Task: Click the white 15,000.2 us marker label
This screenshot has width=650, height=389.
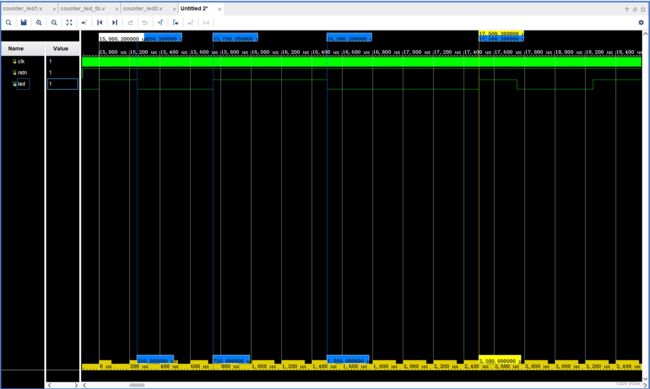Action: pyautogui.click(x=121, y=38)
